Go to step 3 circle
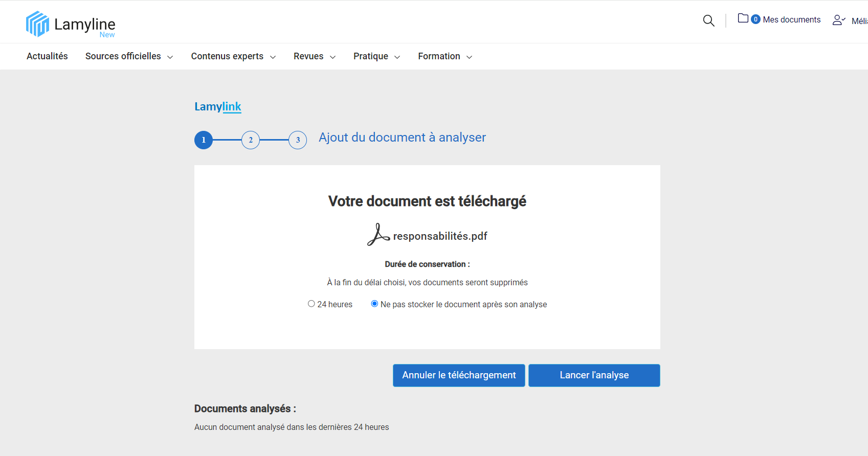The height and width of the screenshot is (456, 868). [298, 140]
